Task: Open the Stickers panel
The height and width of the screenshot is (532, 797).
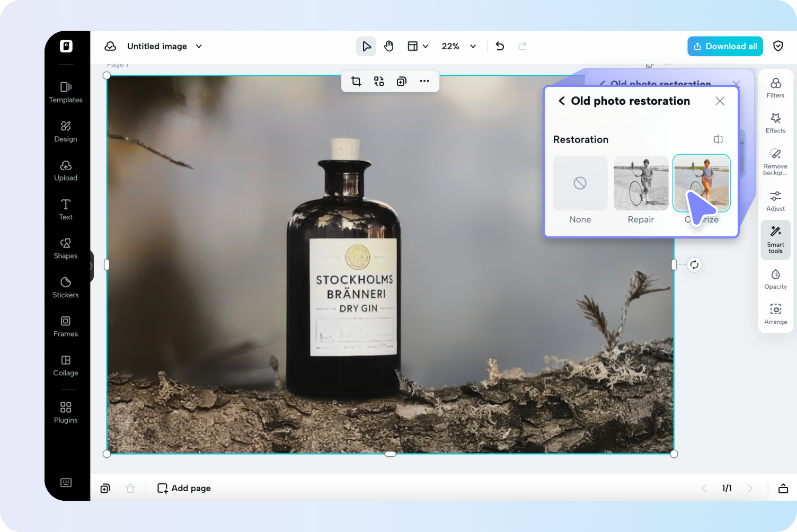Action: 66,287
